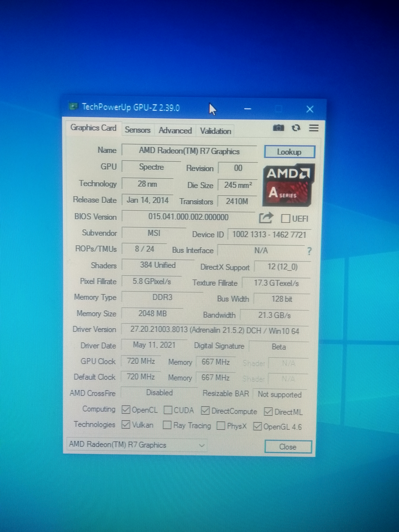
Task: Click the Close button
Action: (288, 447)
